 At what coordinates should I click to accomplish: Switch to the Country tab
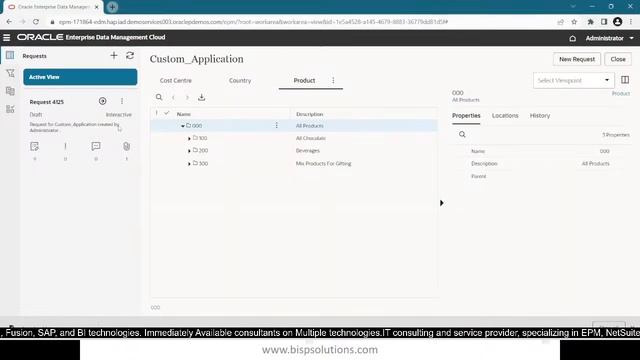click(240, 80)
